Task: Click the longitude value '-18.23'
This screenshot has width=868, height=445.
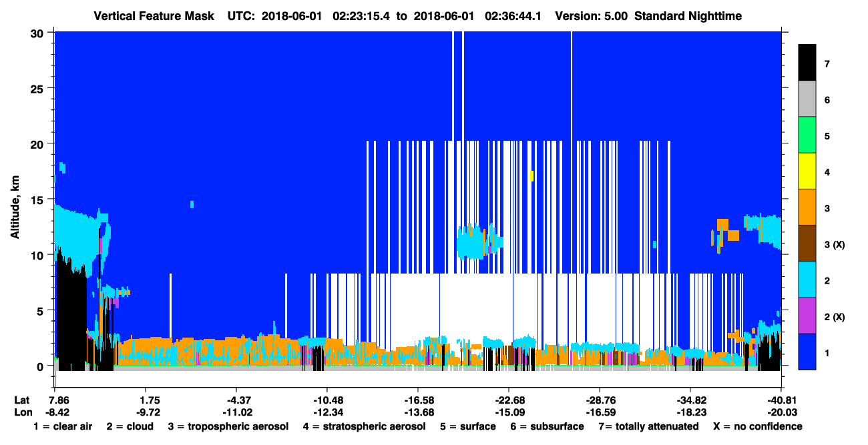Action: point(690,412)
